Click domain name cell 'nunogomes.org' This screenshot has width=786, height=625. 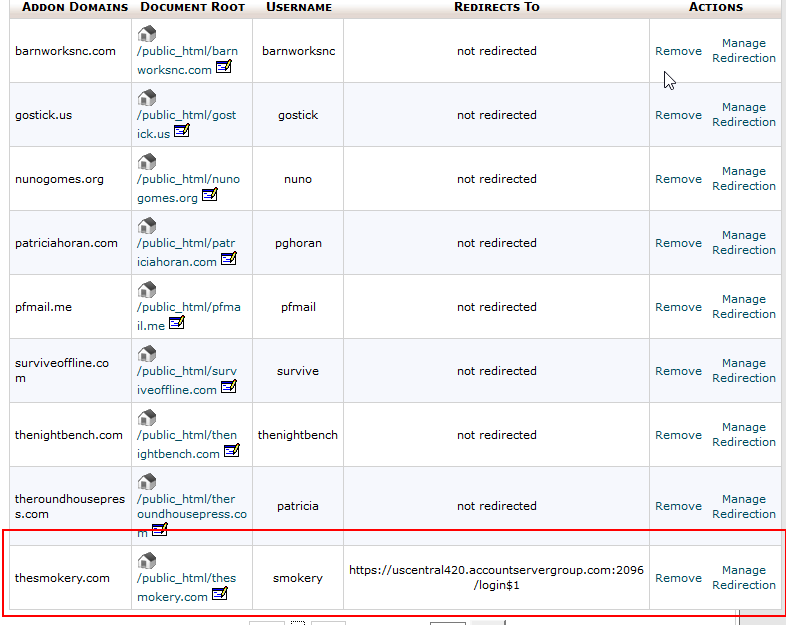[x=59, y=179]
